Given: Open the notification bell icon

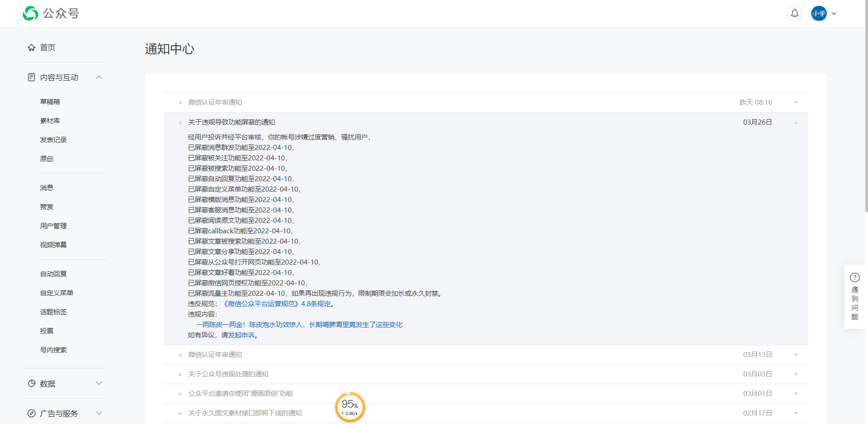Looking at the screenshot, I should (795, 14).
